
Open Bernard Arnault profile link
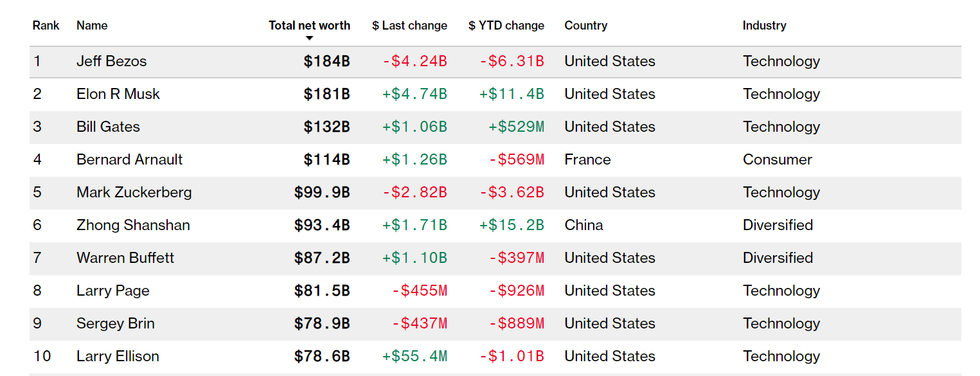(x=129, y=160)
